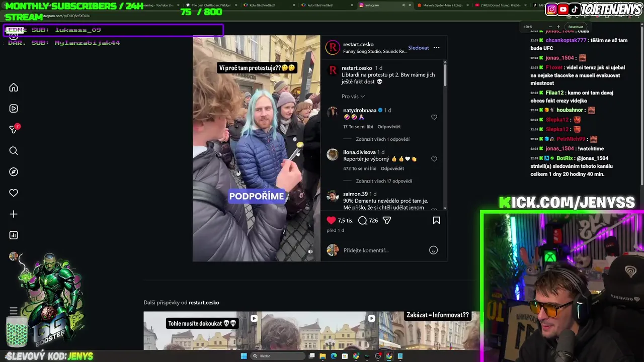Open ilona.divisova's profile picture
This screenshot has width=644, height=362.
tap(333, 154)
